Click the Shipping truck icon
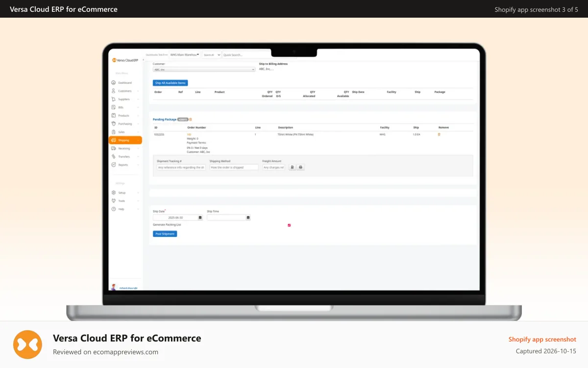The height and width of the screenshot is (368, 588). coord(114,140)
